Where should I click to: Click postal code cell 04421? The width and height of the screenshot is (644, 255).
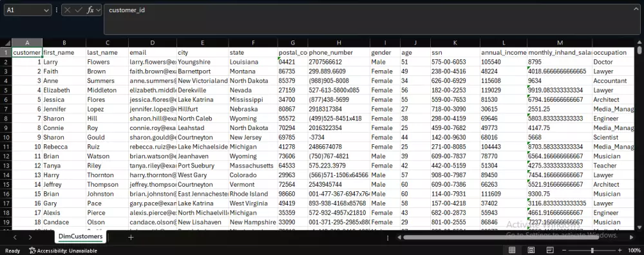293,62
